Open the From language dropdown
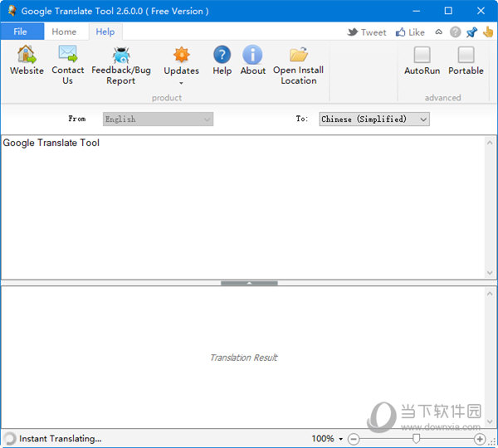Image resolution: width=498 pixels, height=448 pixels. [x=158, y=119]
